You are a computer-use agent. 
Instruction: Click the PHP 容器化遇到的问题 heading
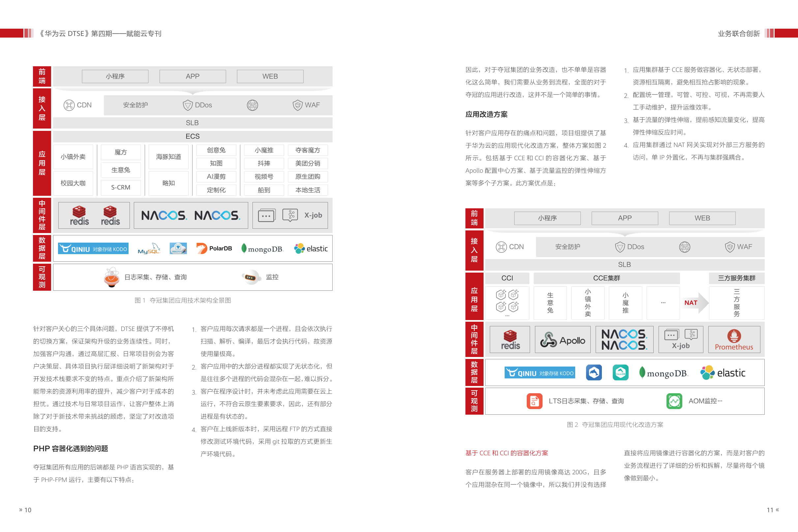click(x=71, y=449)
